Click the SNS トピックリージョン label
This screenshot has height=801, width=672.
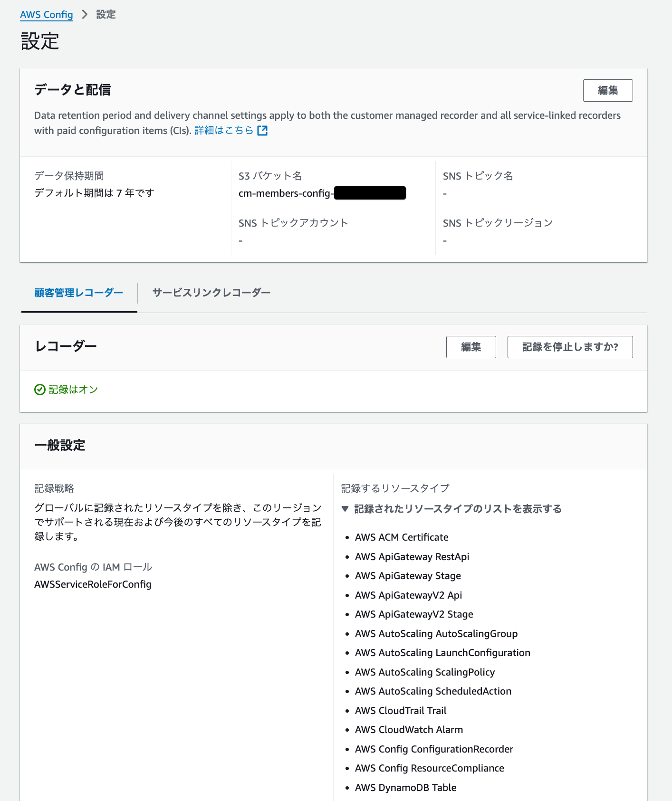tap(498, 223)
